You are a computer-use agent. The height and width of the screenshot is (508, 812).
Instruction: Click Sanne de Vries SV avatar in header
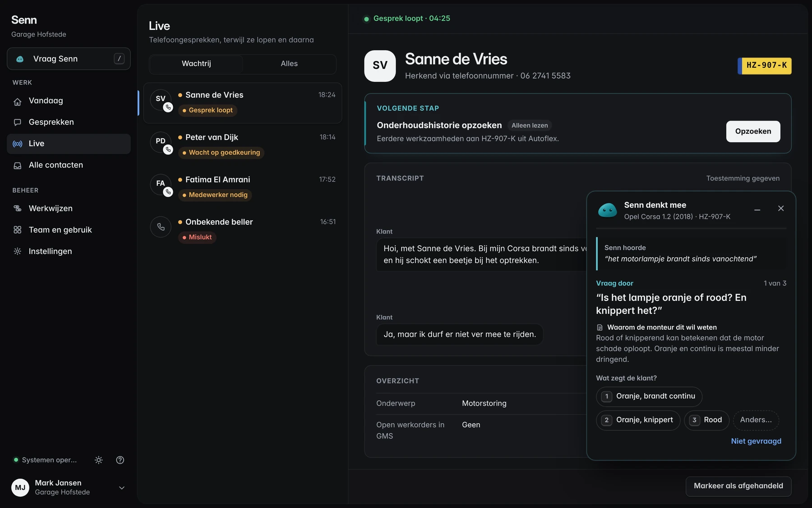point(380,66)
